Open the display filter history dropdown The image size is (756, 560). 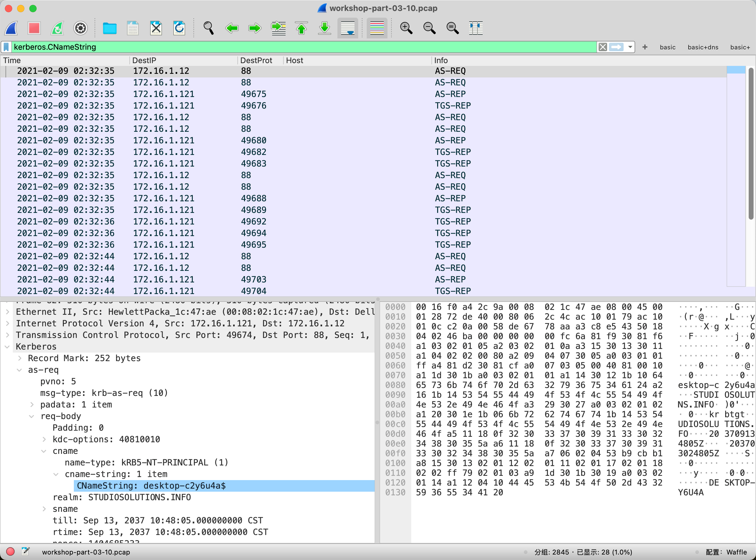630,47
